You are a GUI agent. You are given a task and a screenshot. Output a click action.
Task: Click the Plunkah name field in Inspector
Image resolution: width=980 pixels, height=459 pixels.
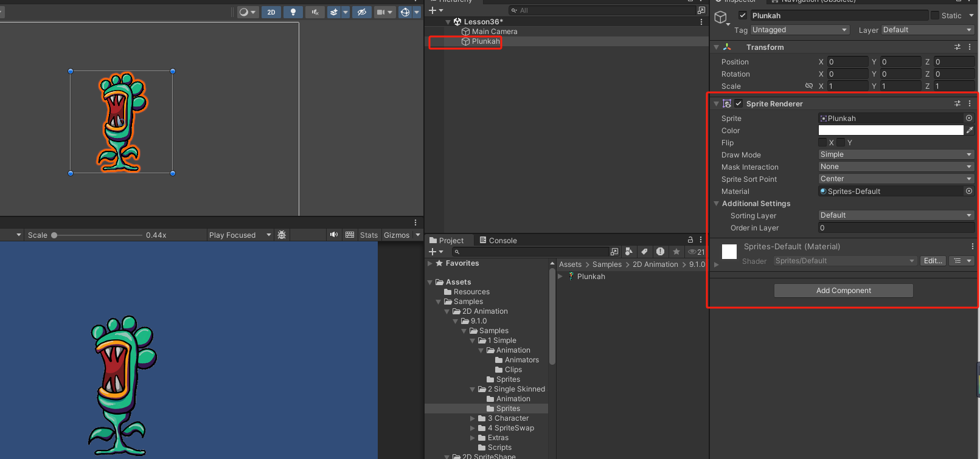click(x=839, y=15)
